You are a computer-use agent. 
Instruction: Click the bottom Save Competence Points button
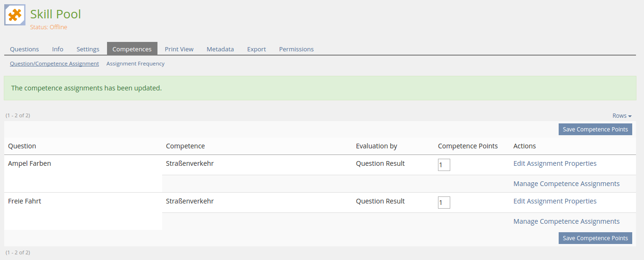(595, 238)
